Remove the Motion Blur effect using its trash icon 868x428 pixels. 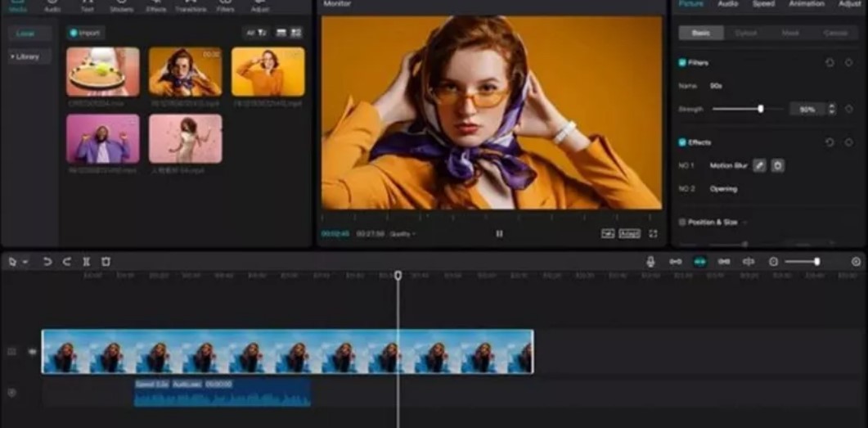777,165
